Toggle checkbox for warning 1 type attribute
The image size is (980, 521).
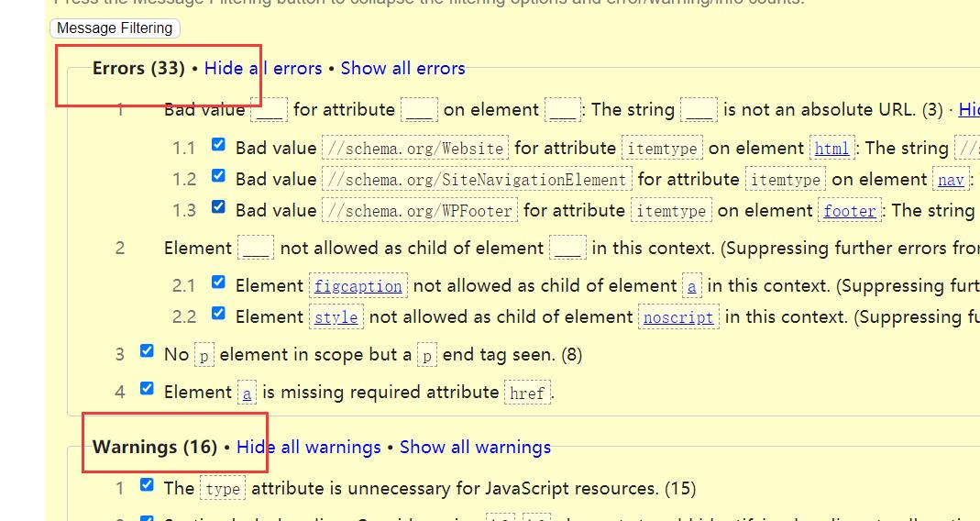coord(147,484)
